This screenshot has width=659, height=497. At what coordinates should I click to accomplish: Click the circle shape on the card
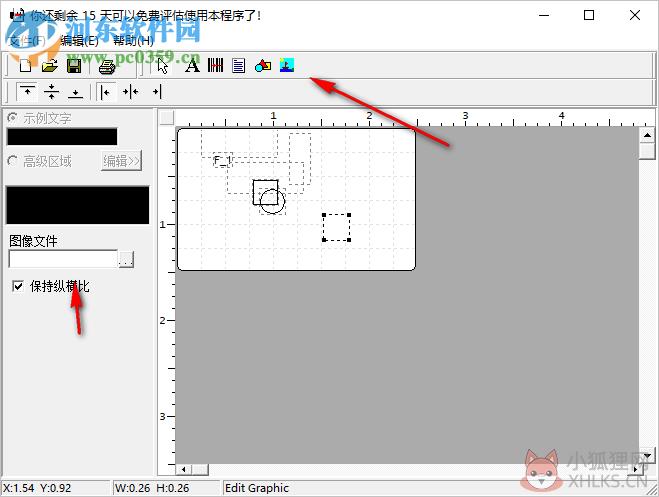pos(272,201)
